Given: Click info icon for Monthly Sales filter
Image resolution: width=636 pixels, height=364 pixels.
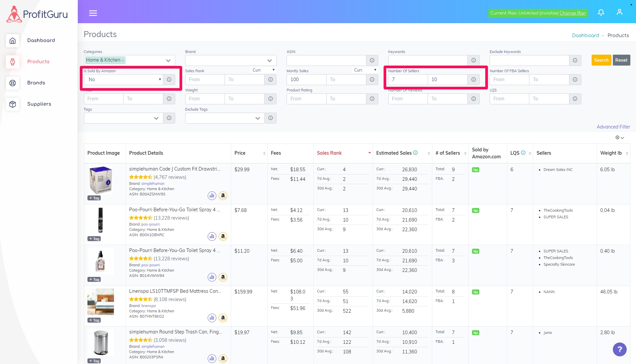Looking at the screenshot, I should tap(372, 79).
